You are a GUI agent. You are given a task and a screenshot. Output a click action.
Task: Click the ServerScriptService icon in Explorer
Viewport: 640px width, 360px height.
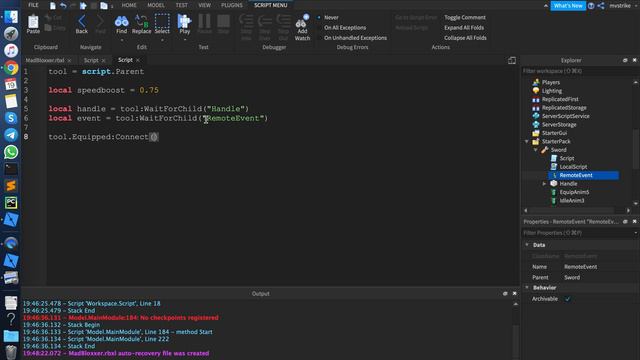[536, 116]
